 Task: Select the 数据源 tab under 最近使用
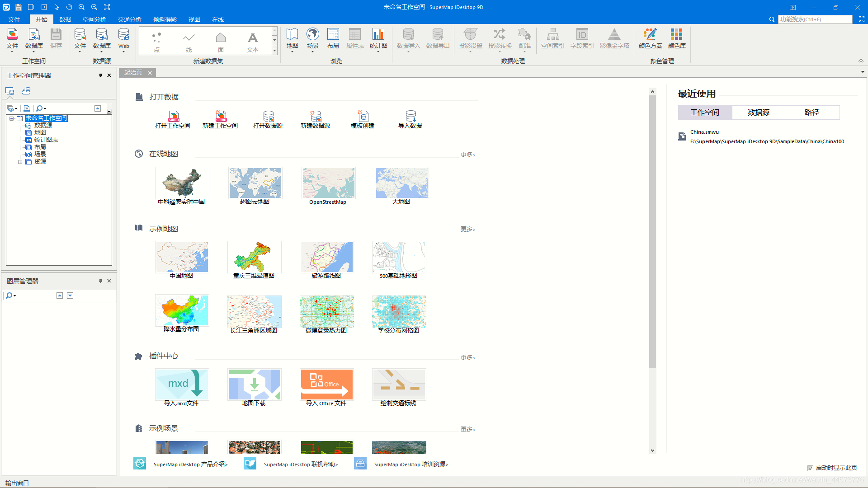point(758,113)
